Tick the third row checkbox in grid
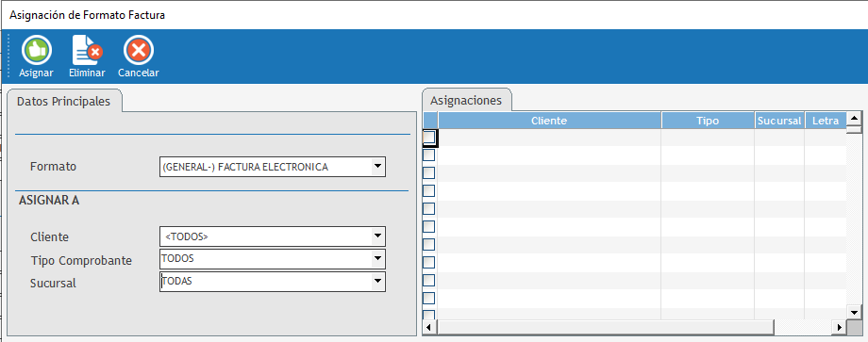The width and height of the screenshot is (868, 342). [429, 173]
